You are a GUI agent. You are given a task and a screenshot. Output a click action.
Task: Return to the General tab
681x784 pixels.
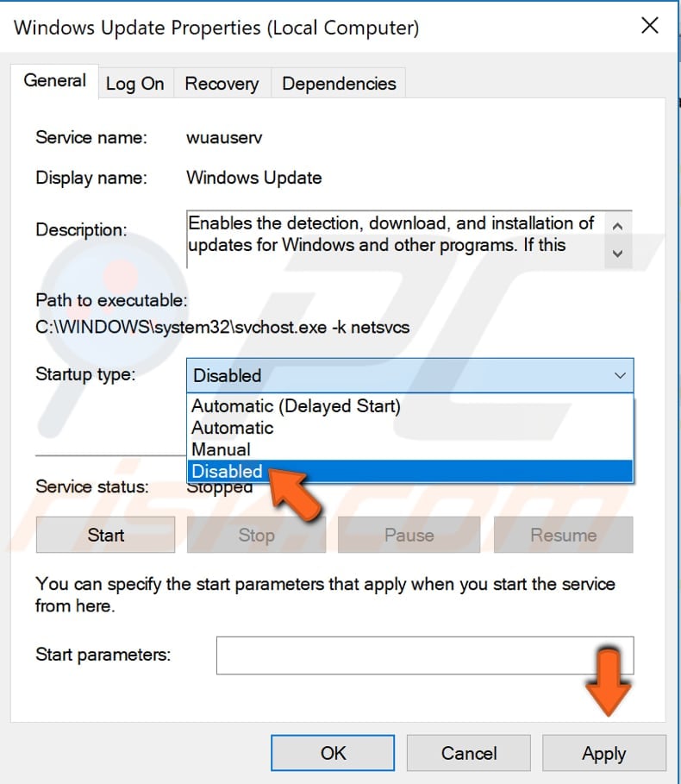click(x=54, y=80)
